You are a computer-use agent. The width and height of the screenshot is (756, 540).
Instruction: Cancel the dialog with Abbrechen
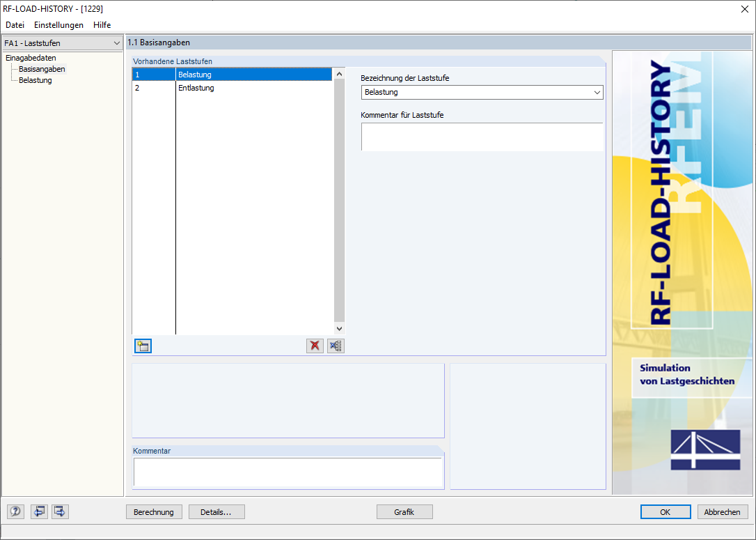[722, 511]
